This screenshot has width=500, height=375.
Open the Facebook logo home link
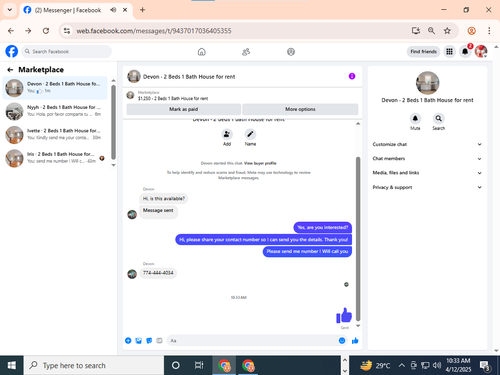(12, 51)
